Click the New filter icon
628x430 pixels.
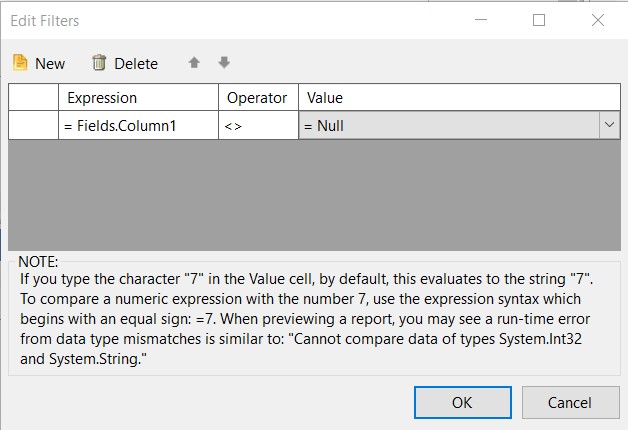point(20,63)
